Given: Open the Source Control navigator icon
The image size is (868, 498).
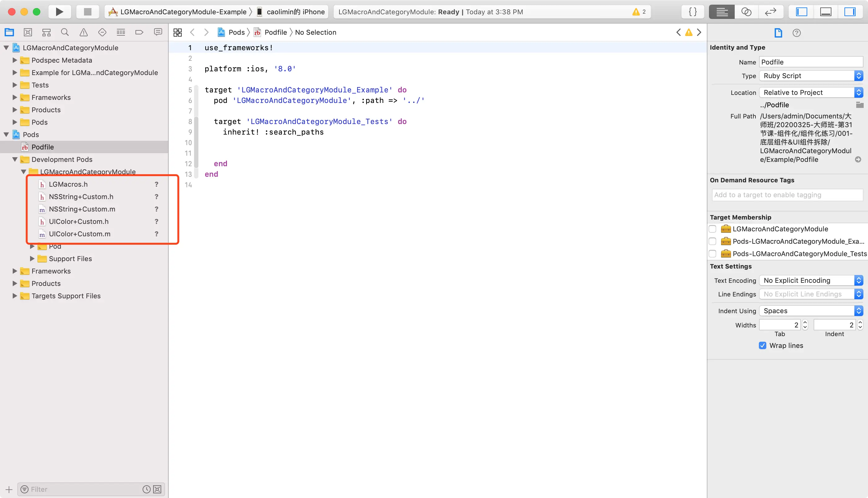Looking at the screenshot, I should (28, 32).
